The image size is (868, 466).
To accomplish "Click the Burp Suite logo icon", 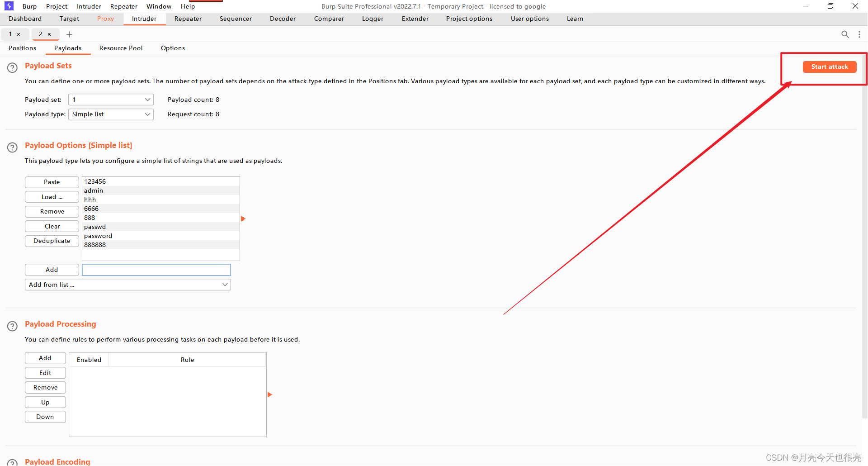I will [9, 6].
